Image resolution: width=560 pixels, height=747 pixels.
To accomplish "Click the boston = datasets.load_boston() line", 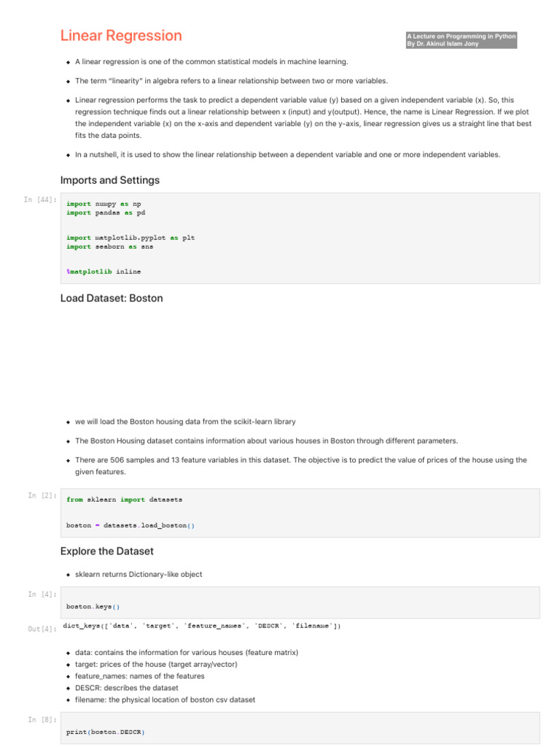I will pyautogui.click(x=130, y=525).
